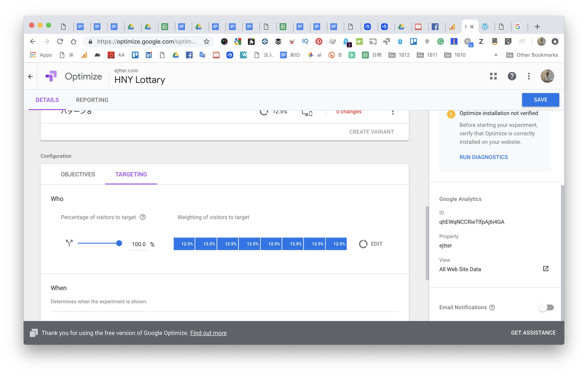The width and height of the screenshot is (588, 376).
Task: Open the Help question mark icon
Action: point(512,76)
